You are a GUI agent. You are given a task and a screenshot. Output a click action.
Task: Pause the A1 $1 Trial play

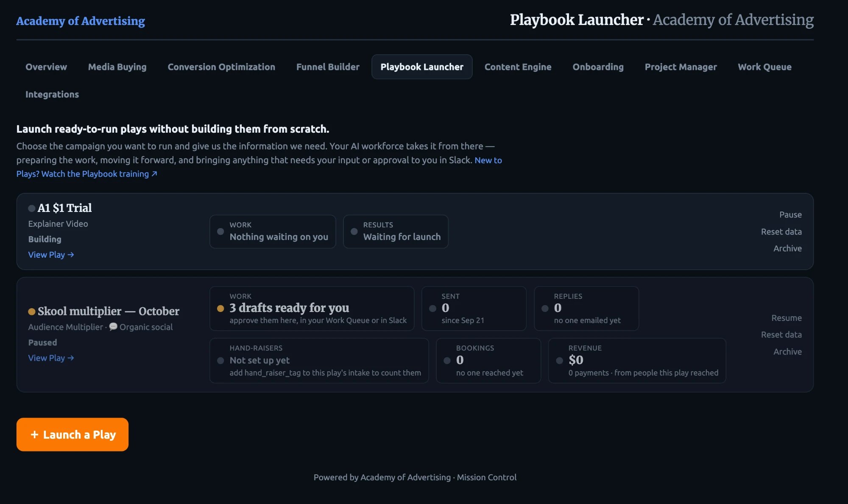pyautogui.click(x=790, y=214)
